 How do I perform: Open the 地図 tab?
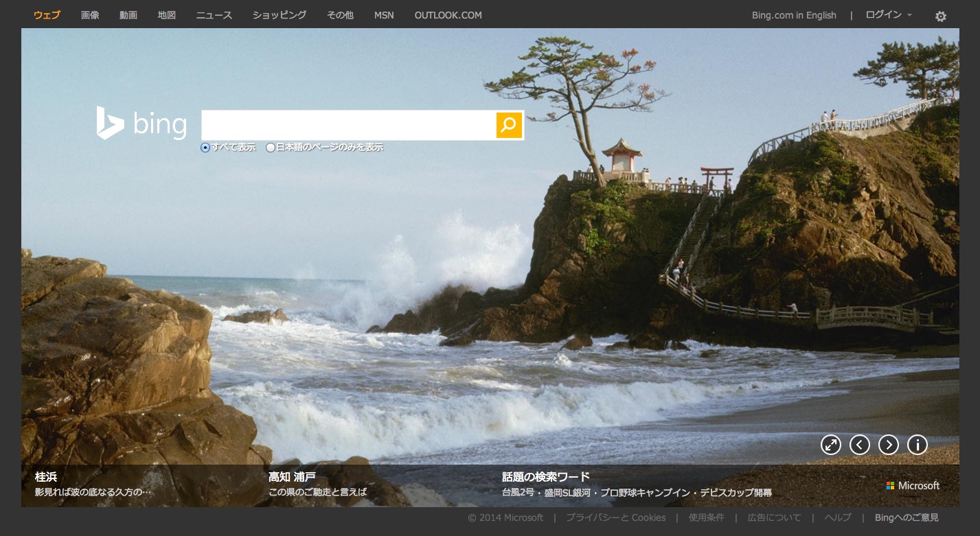pos(167,15)
